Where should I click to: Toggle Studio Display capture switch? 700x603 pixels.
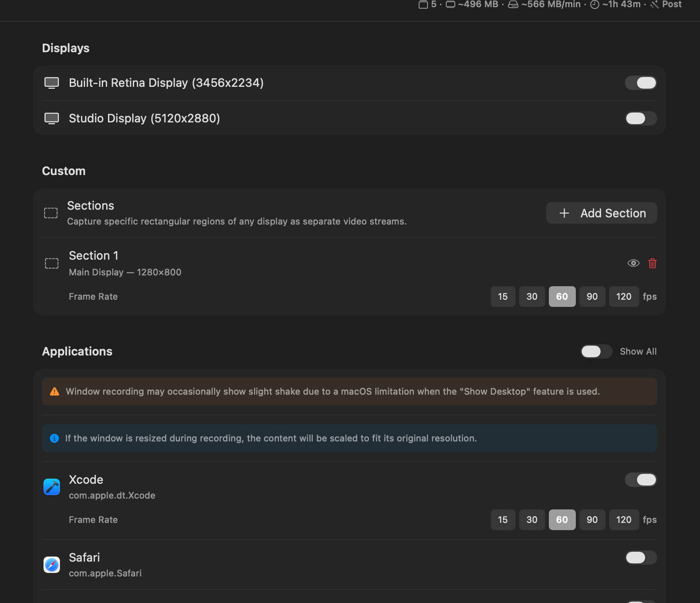coord(641,118)
